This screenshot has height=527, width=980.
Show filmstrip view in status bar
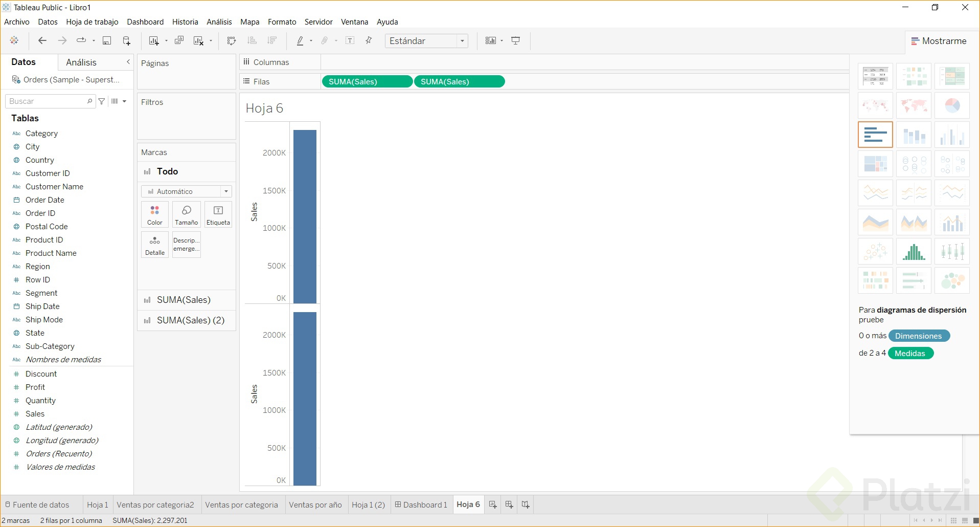[965, 521]
